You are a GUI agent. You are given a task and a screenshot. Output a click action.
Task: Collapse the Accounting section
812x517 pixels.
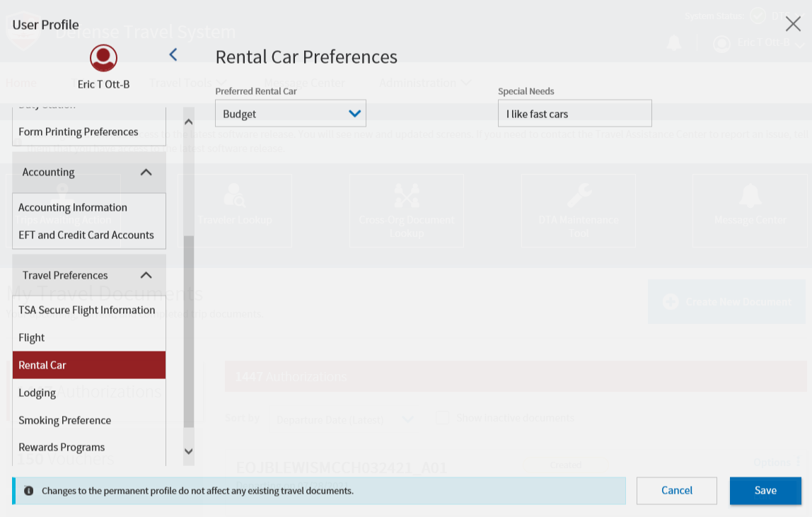[x=146, y=172]
